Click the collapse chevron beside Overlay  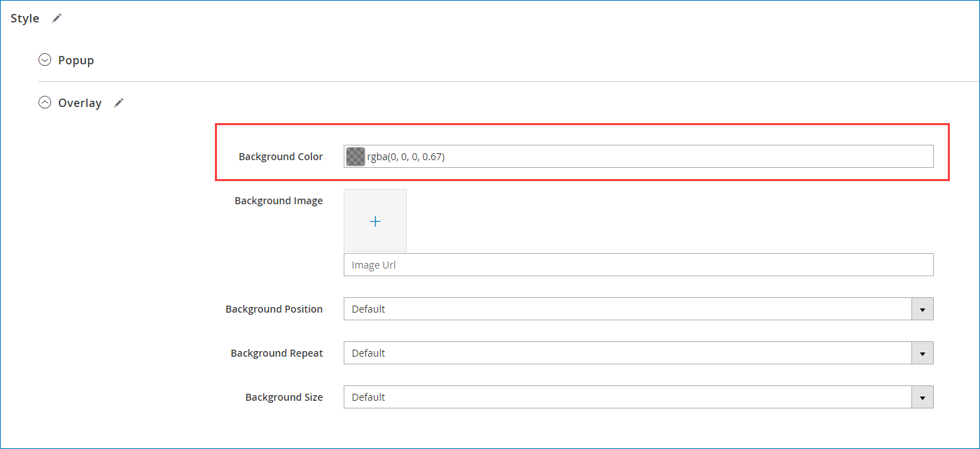pos(44,102)
